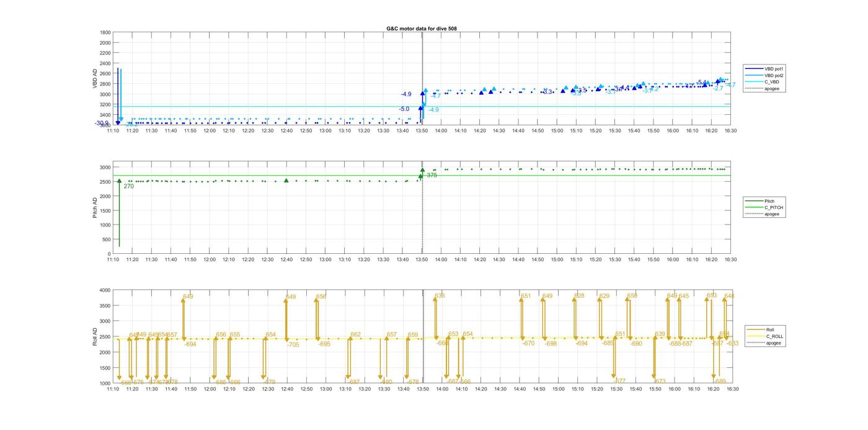The image size is (868, 430).
Task: Click the '-690' roll data label
Action: [x=636, y=344]
